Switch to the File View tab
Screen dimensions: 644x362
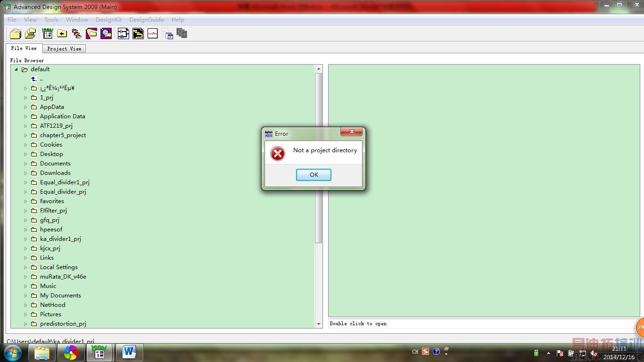(24, 48)
